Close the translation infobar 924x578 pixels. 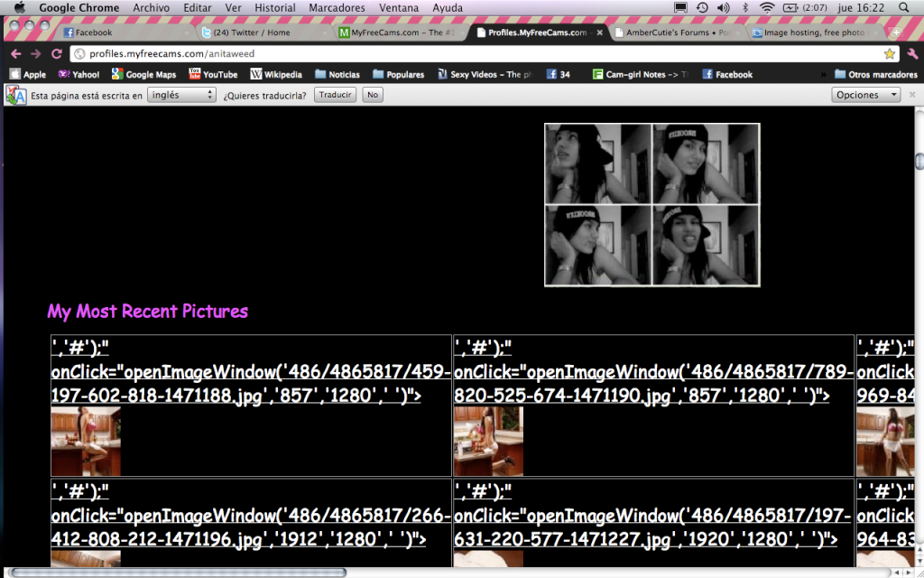(x=912, y=95)
